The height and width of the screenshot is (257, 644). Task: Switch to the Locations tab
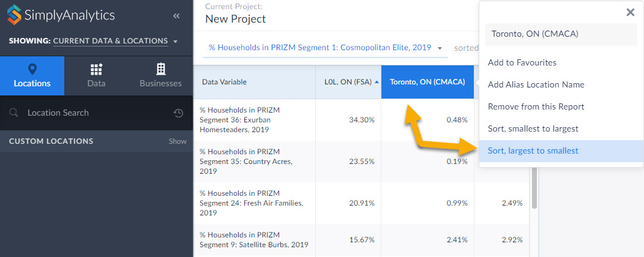coord(32,76)
